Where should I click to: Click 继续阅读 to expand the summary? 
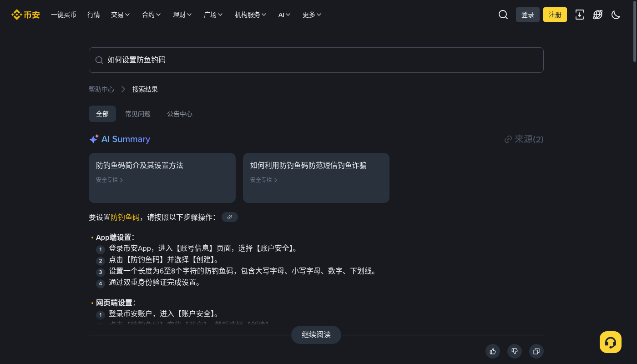point(316,335)
